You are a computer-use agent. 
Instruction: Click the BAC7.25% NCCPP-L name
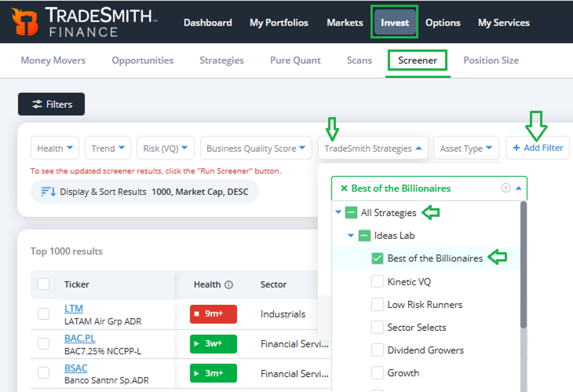pyautogui.click(x=102, y=351)
